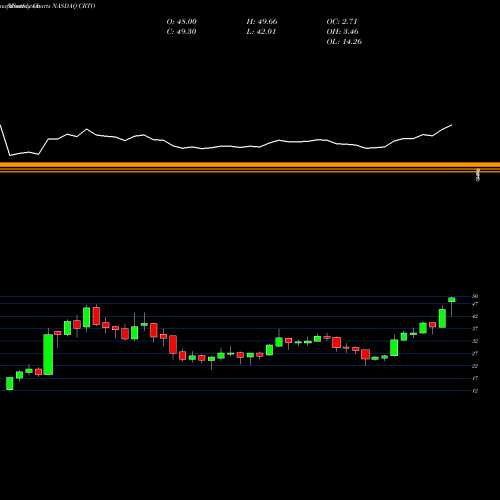
Task: Click the 27 price axis label
Action: [x=475, y=354]
